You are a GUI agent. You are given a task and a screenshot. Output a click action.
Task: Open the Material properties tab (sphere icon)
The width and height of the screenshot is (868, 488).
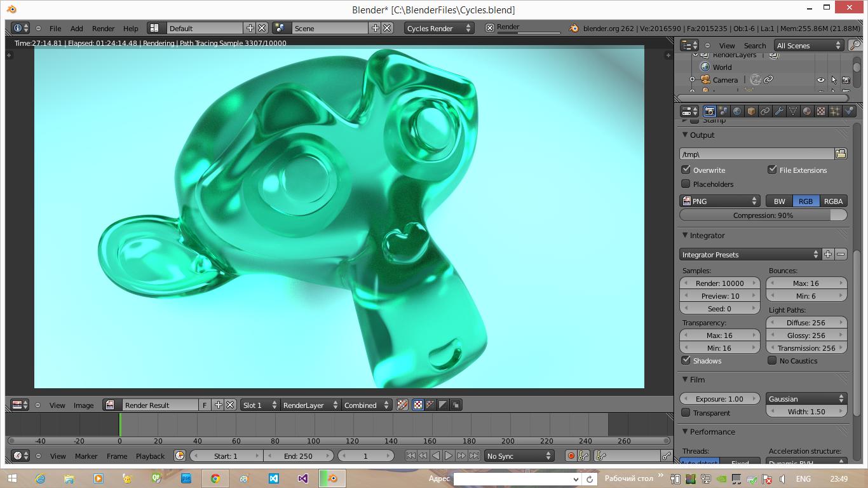[807, 111]
